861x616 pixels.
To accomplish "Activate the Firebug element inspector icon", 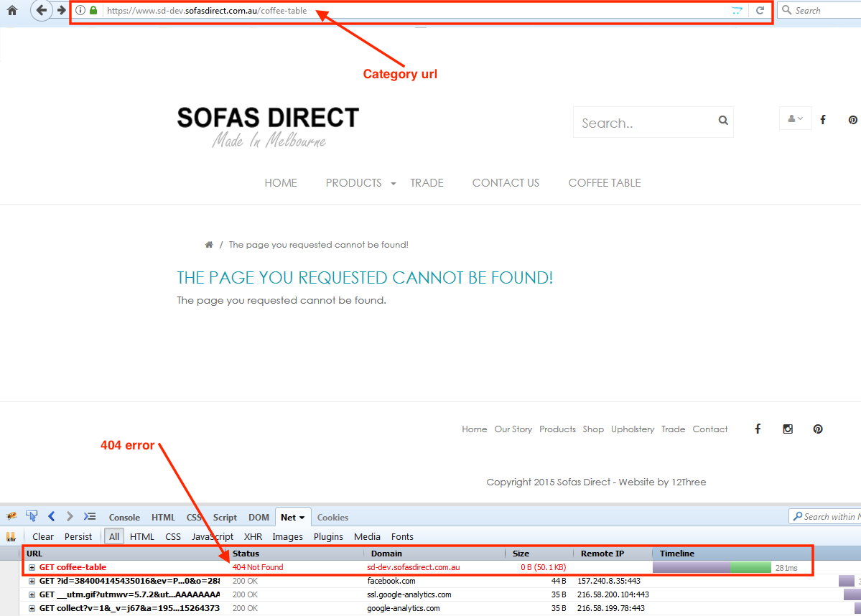I will pos(32,516).
